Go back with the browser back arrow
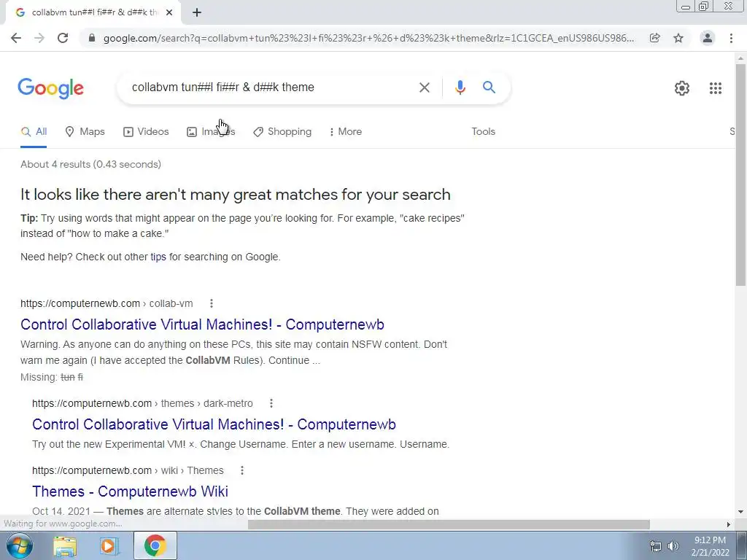The image size is (747, 560). click(x=16, y=38)
